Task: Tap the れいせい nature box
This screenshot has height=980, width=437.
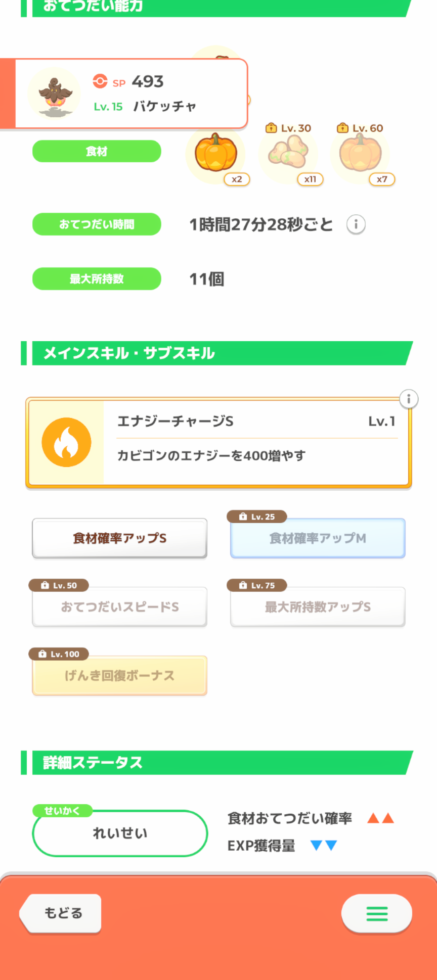Action: tap(120, 833)
